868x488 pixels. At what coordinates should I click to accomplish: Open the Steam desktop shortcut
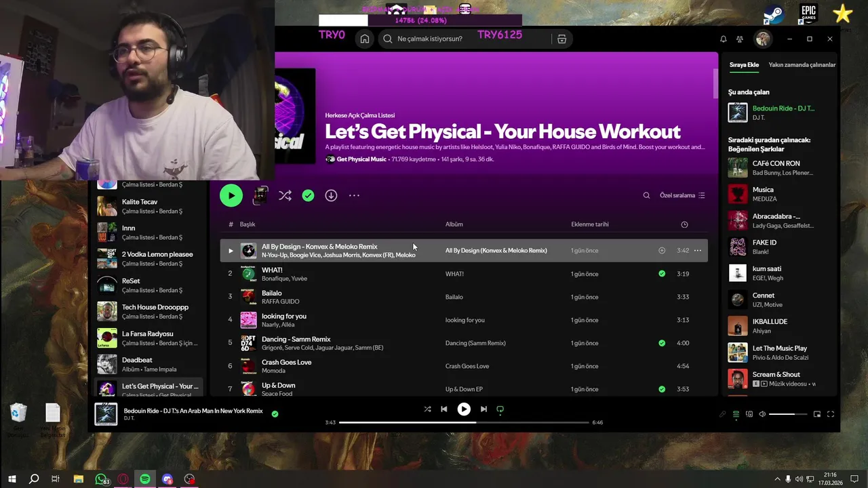tap(772, 14)
